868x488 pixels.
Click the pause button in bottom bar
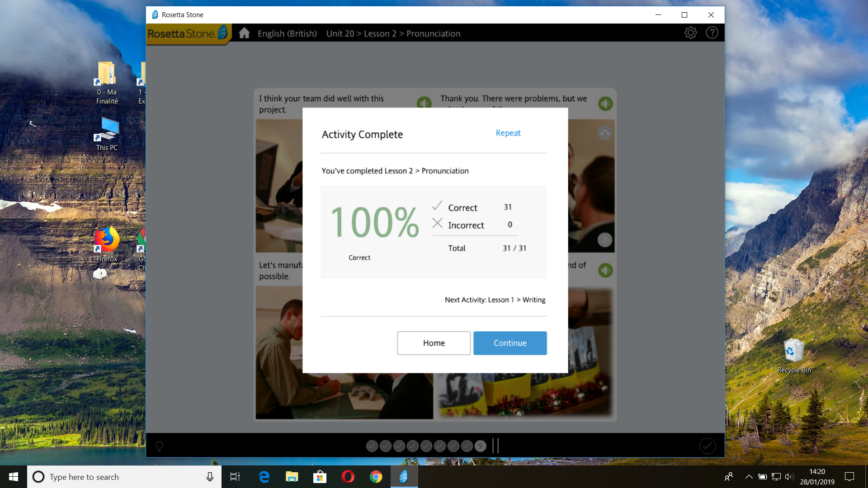(495, 446)
